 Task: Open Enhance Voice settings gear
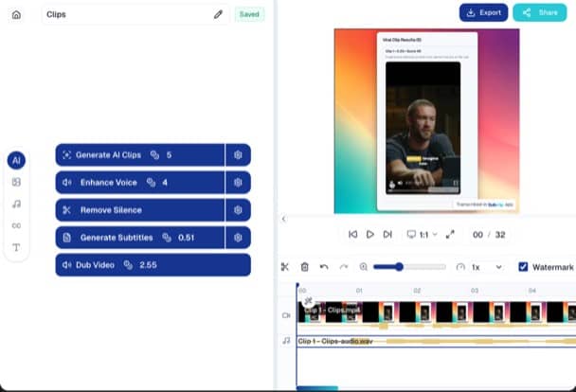[x=238, y=183]
